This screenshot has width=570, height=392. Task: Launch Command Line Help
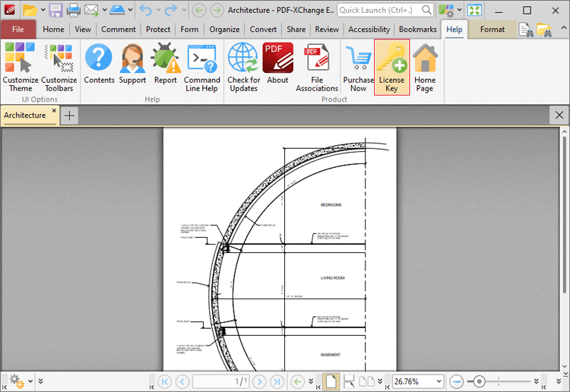[201, 68]
